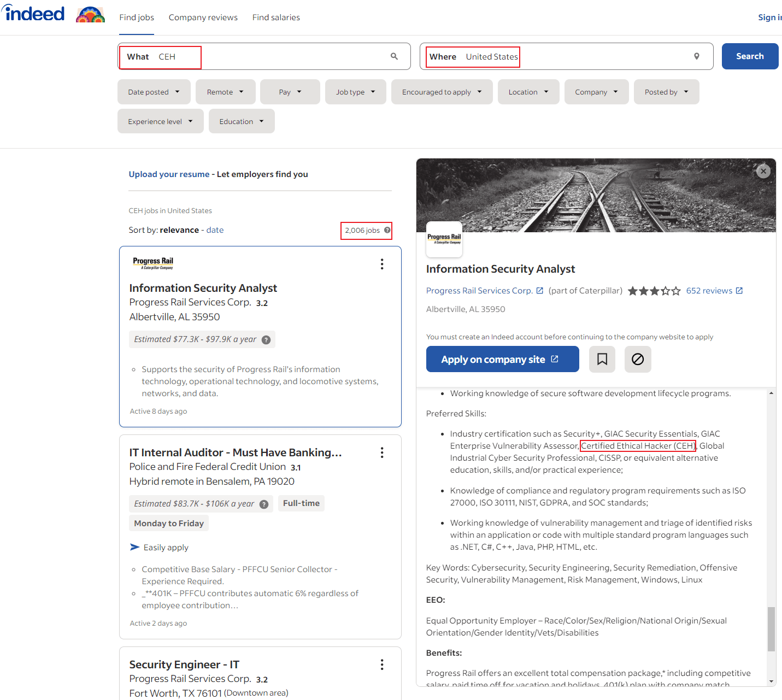Click the Monday to Friday tag
Viewport: 782px width, 700px height.
(x=169, y=523)
